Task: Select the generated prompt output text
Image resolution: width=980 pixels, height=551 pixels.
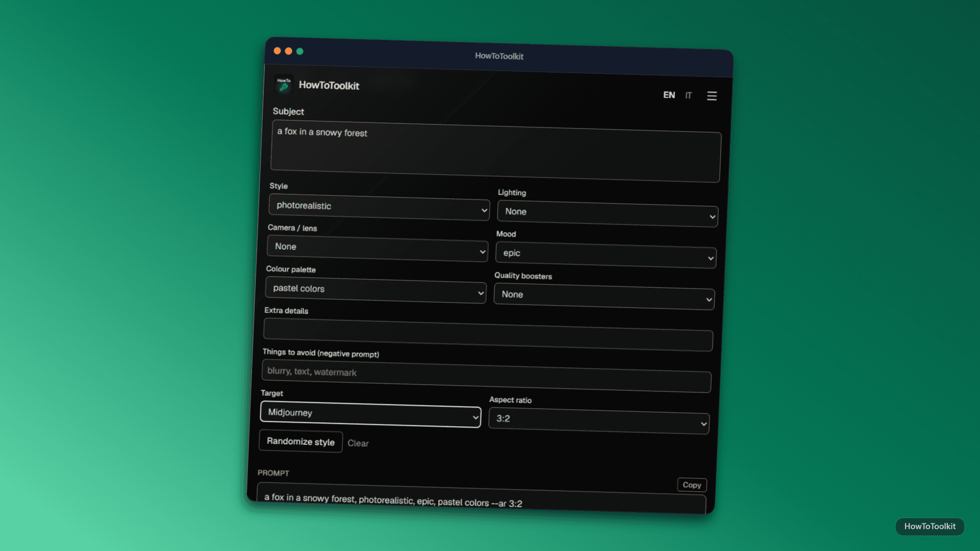Action: tap(393, 500)
